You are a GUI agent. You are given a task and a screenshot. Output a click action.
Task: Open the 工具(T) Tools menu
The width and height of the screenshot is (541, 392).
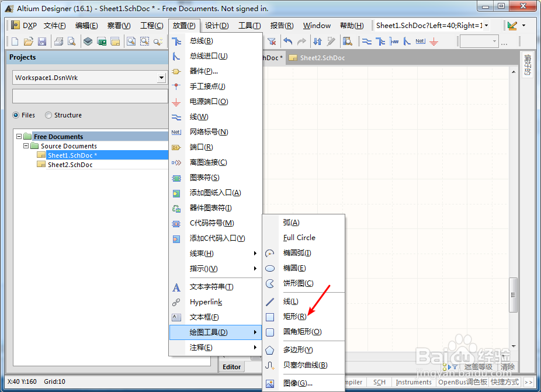click(249, 26)
